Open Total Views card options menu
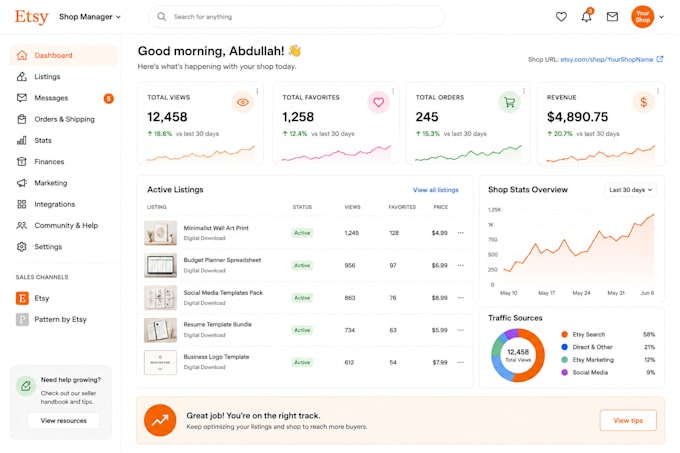This screenshot has width=680, height=453. (x=257, y=91)
